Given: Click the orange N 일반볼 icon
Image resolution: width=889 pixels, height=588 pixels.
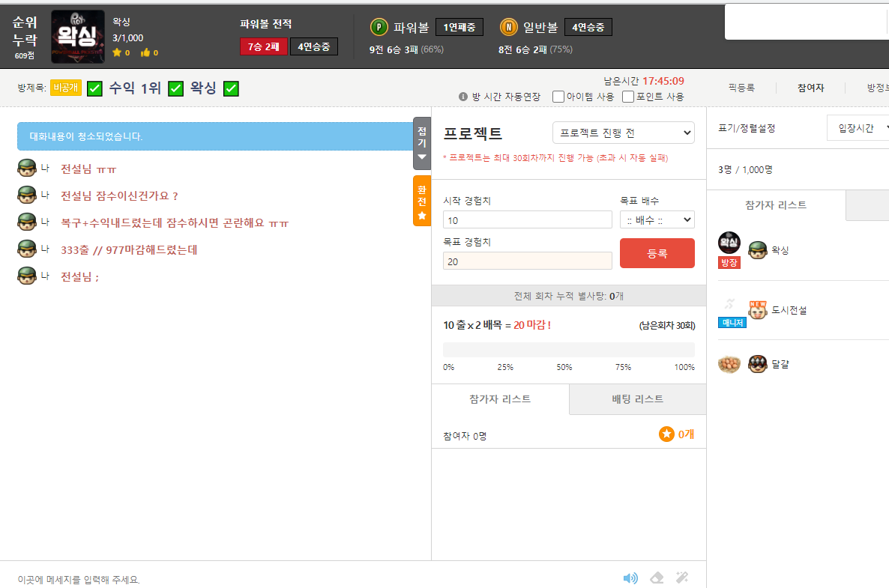Looking at the screenshot, I should pos(508,27).
